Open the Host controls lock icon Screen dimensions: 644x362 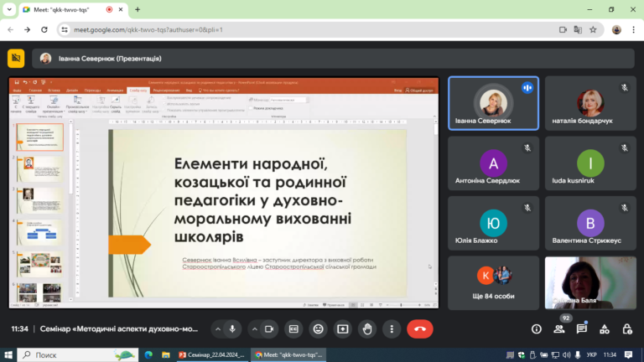(x=627, y=329)
